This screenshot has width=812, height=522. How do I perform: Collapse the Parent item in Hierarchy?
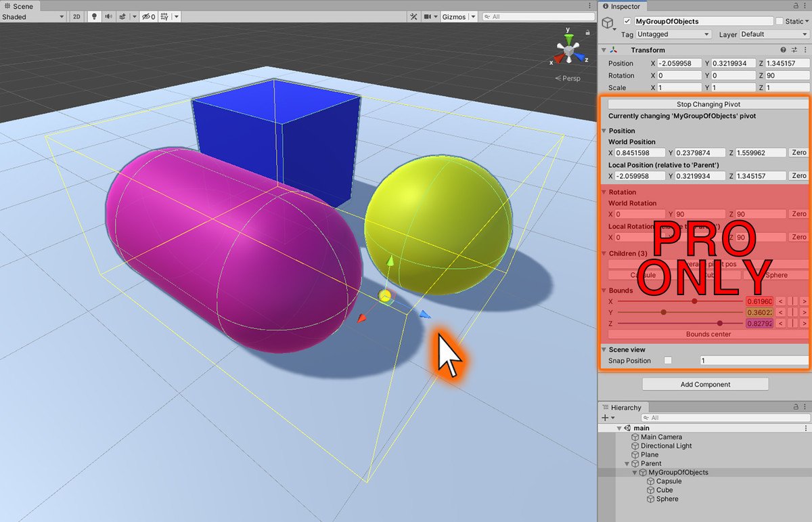(x=627, y=464)
